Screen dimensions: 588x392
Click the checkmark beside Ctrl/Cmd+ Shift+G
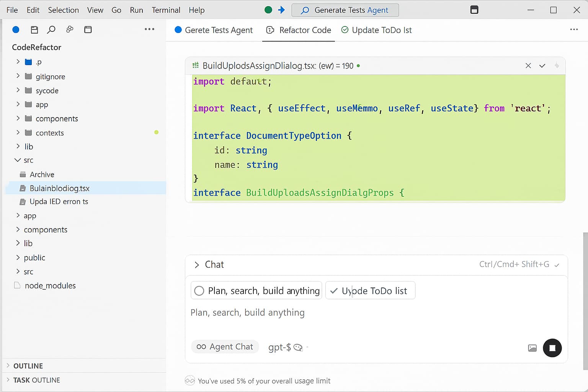(x=557, y=265)
